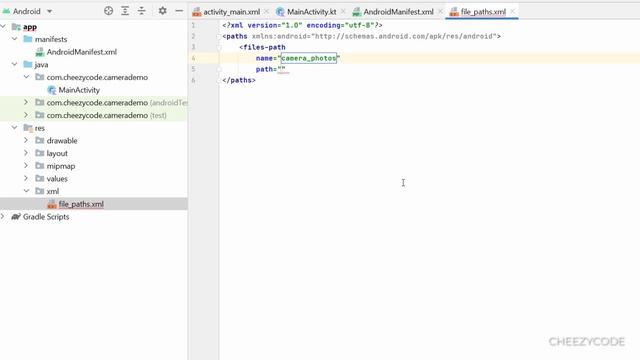This screenshot has height=360, width=640.
Task: Expand the drawable folder
Action: (27, 140)
